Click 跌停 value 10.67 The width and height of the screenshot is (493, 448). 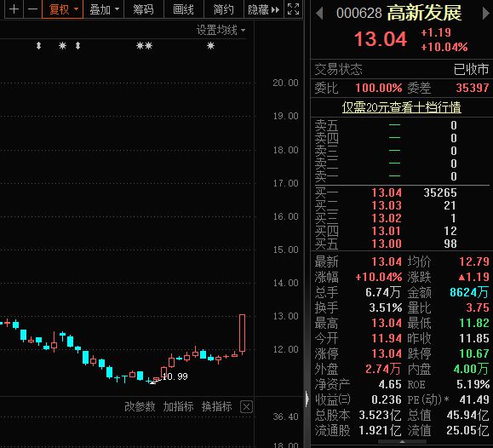click(x=474, y=353)
